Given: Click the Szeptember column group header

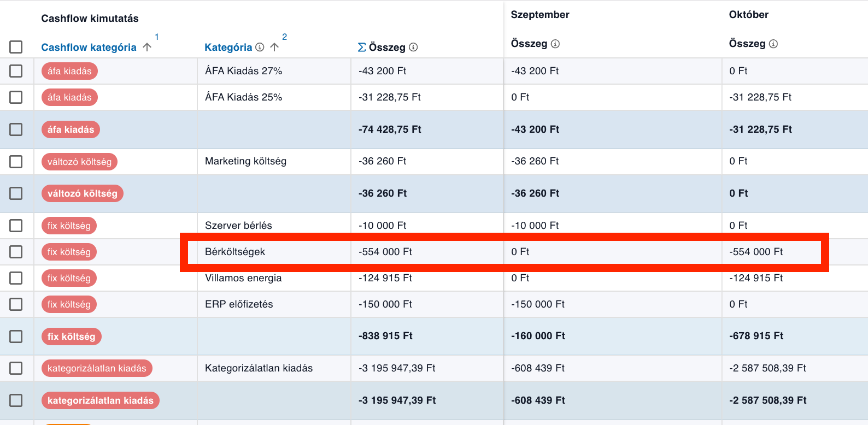Looking at the screenshot, I should click(540, 15).
